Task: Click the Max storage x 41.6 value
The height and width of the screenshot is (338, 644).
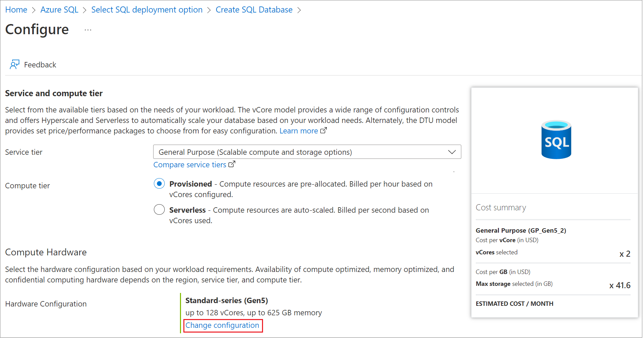Action: pyautogui.click(x=620, y=285)
